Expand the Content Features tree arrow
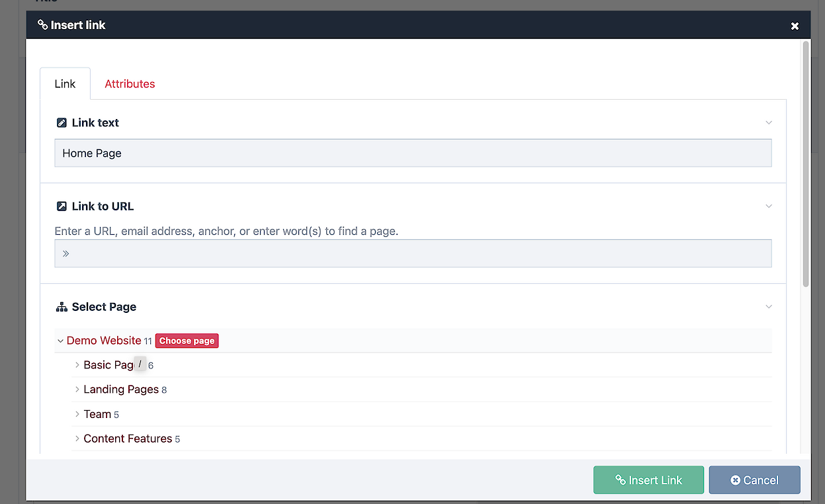 [77, 439]
